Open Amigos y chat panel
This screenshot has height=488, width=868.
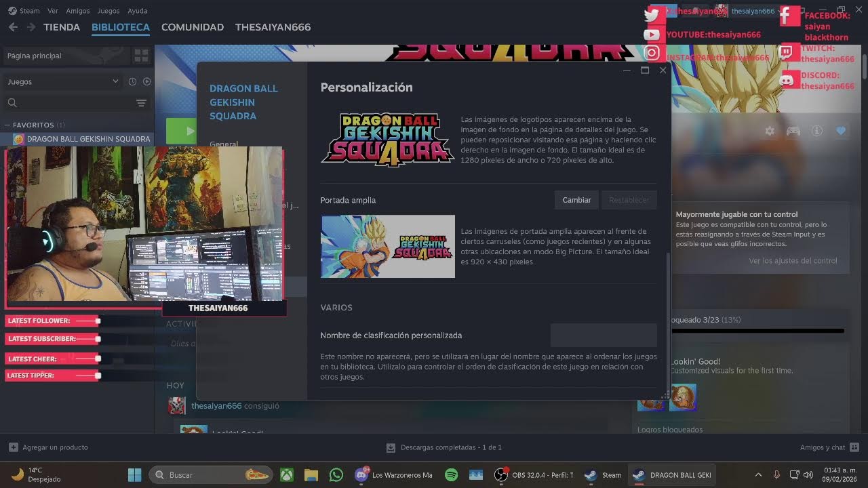[x=829, y=447]
